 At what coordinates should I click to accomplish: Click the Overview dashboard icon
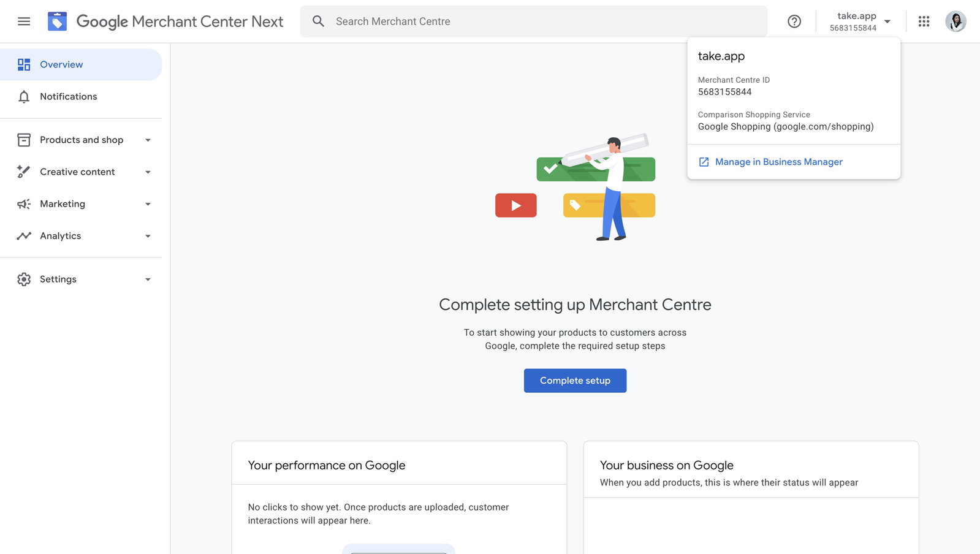click(x=24, y=64)
